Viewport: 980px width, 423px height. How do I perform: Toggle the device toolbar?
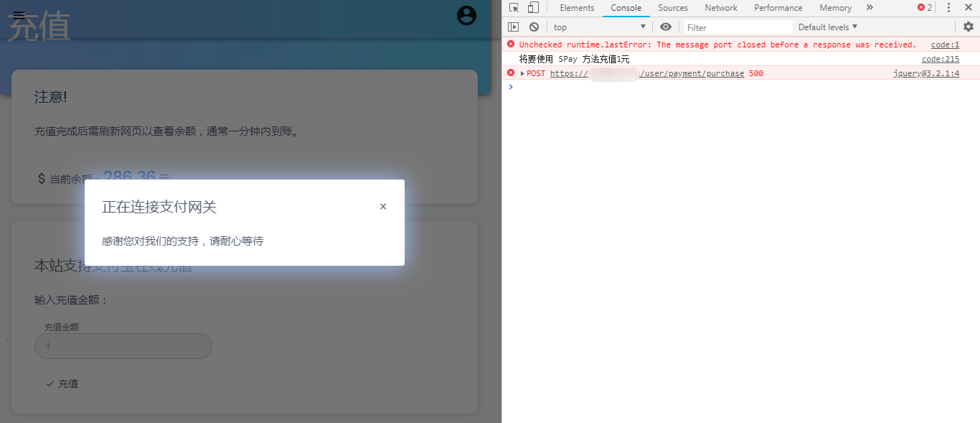tap(531, 7)
